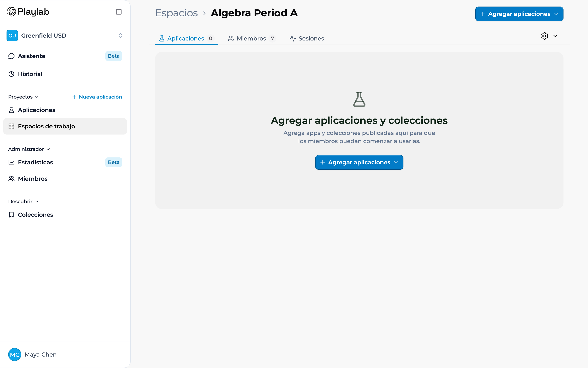Open Miembros in sidebar Administrador section
The width and height of the screenshot is (588, 368).
[65, 179]
